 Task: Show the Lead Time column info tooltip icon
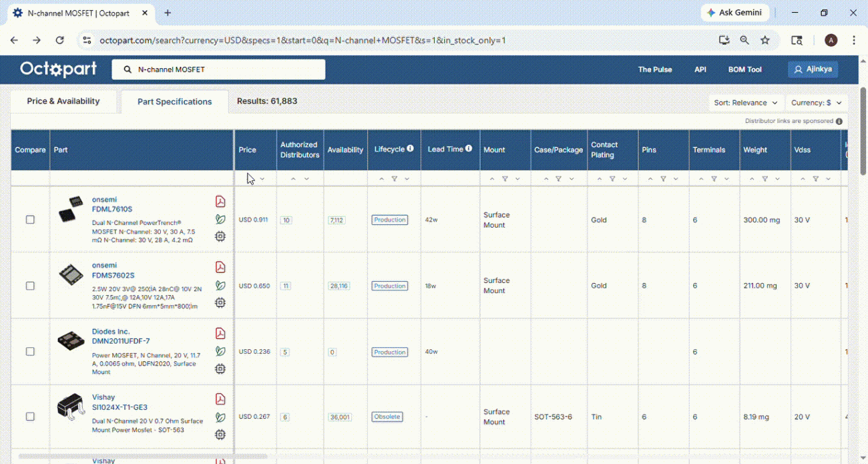coord(469,149)
